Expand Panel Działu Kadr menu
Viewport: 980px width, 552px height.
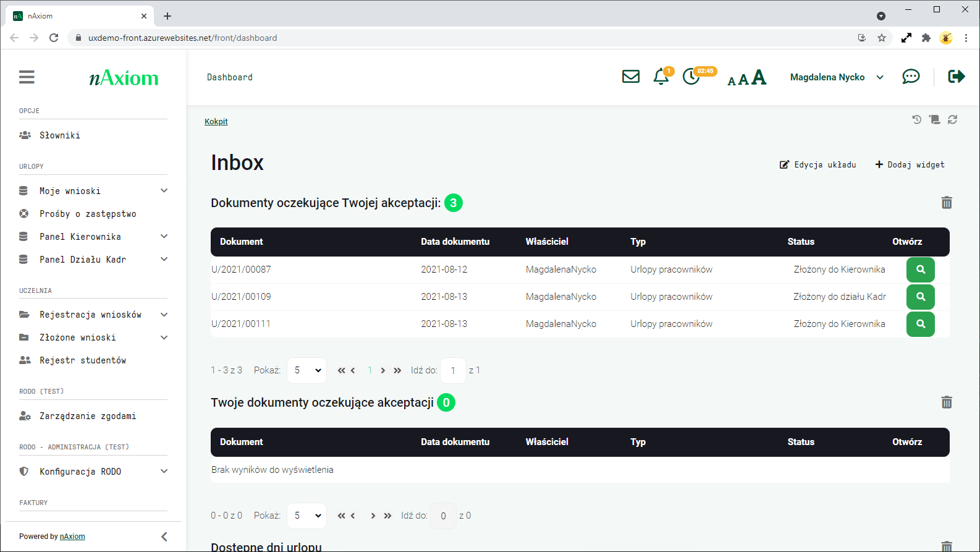pos(164,259)
